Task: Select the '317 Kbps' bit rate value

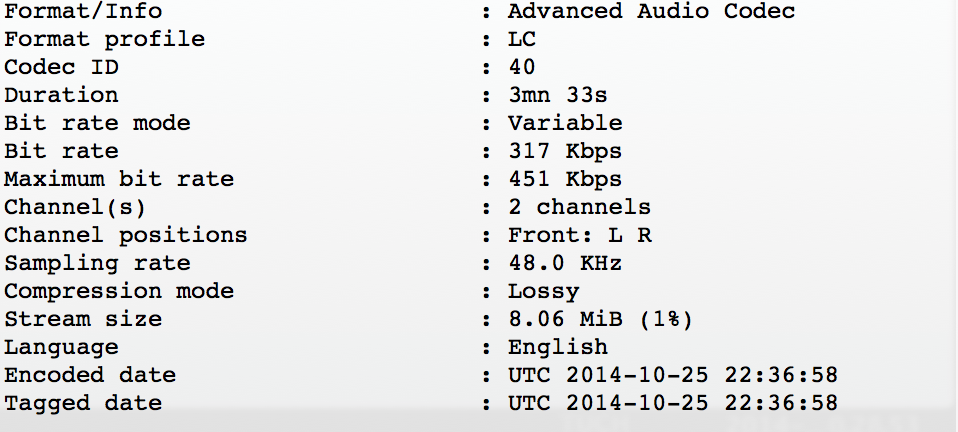Action: coord(564,151)
